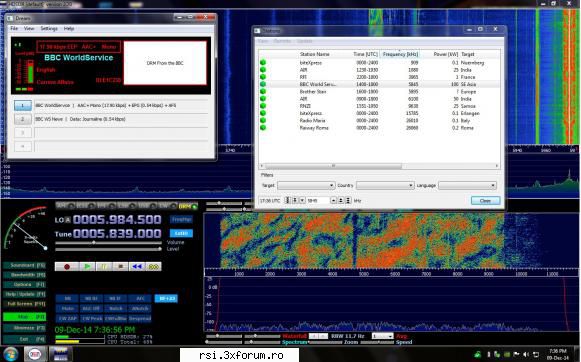Toggle the NB RF noise blanker
Viewport: 581px width, 362px height.
pyautogui.click(x=91, y=299)
